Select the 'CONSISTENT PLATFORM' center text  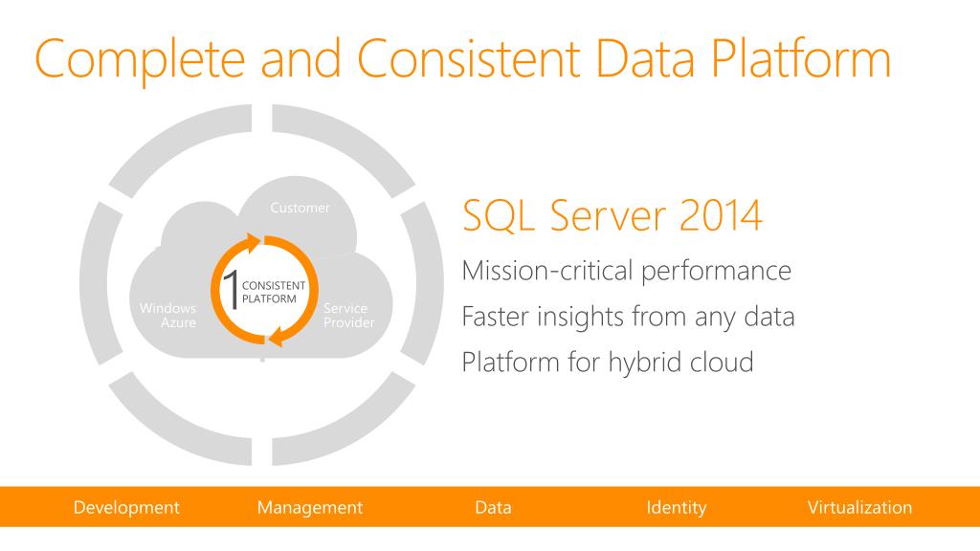[274, 292]
